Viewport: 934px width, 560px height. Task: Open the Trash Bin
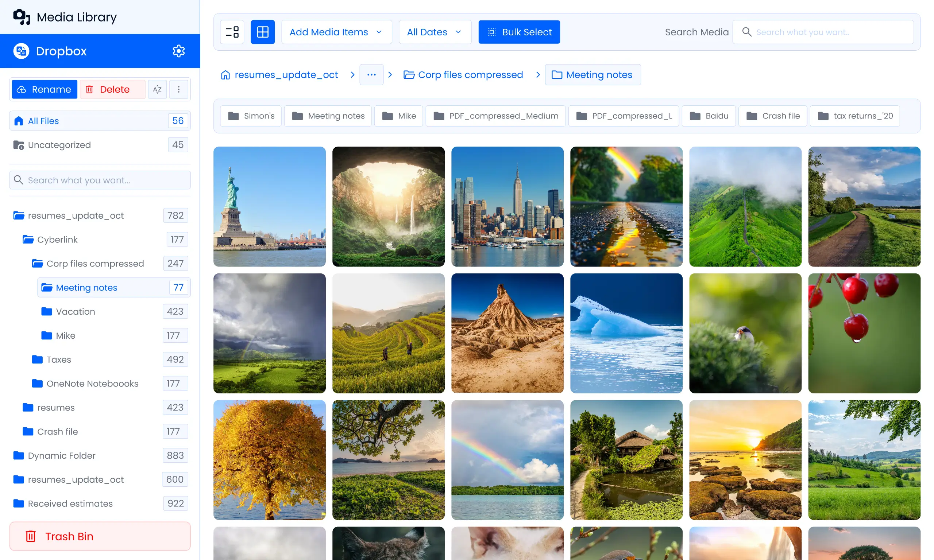100,536
